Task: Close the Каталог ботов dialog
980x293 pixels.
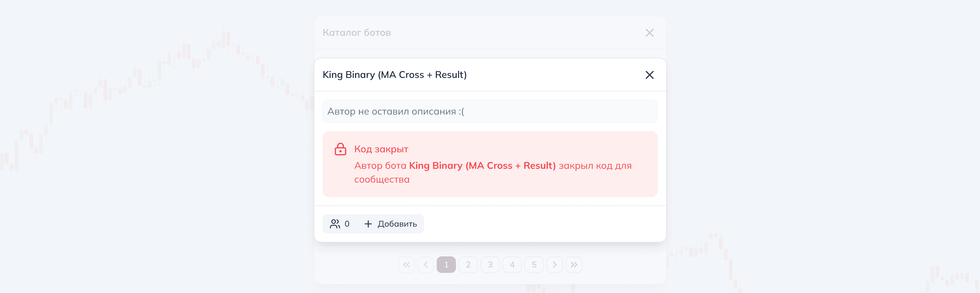Action: click(649, 33)
